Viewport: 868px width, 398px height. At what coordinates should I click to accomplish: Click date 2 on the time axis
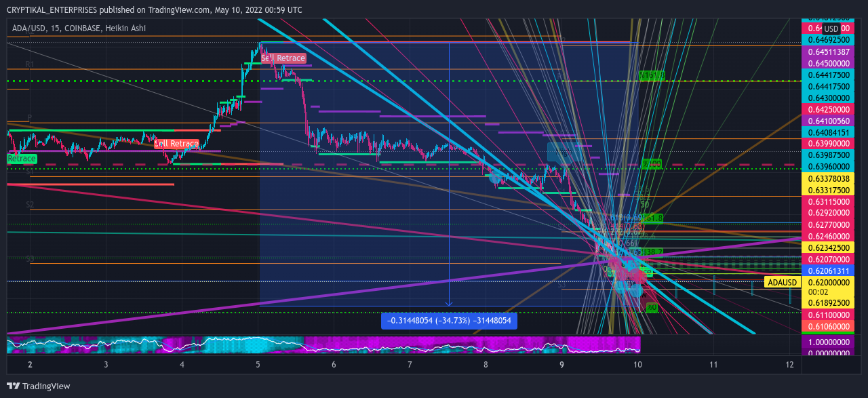31,365
